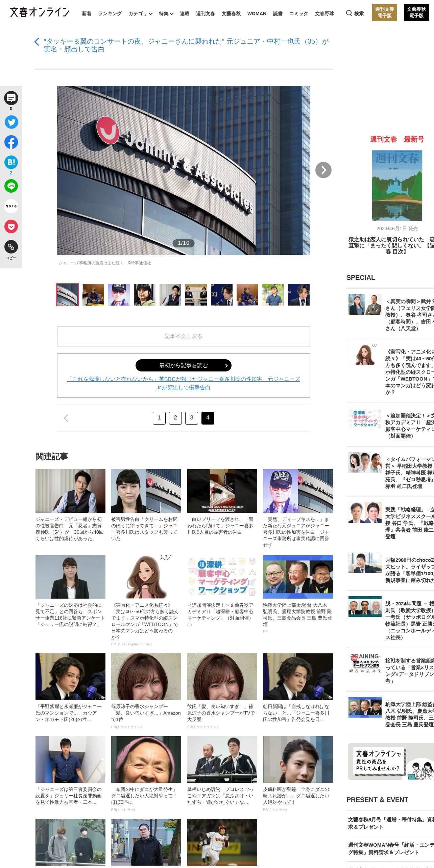Image resolution: width=434 pixels, height=868 pixels.
Task: Open 文藝春秋5月号 遺贈・寄付特集 present link
Action: click(x=391, y=823)
